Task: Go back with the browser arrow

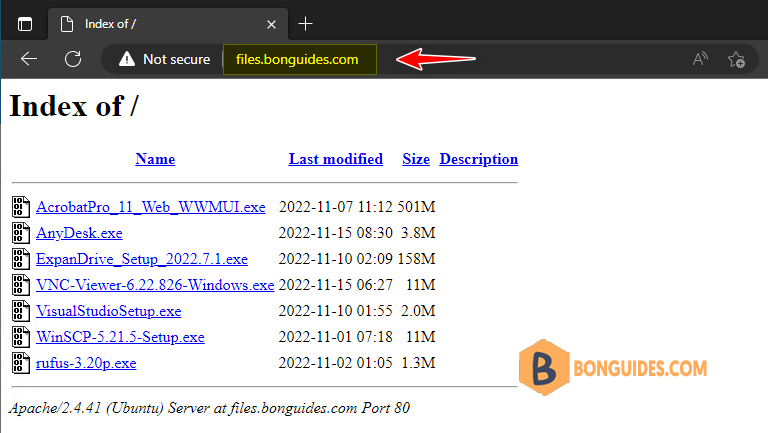Action: [29, 59]
